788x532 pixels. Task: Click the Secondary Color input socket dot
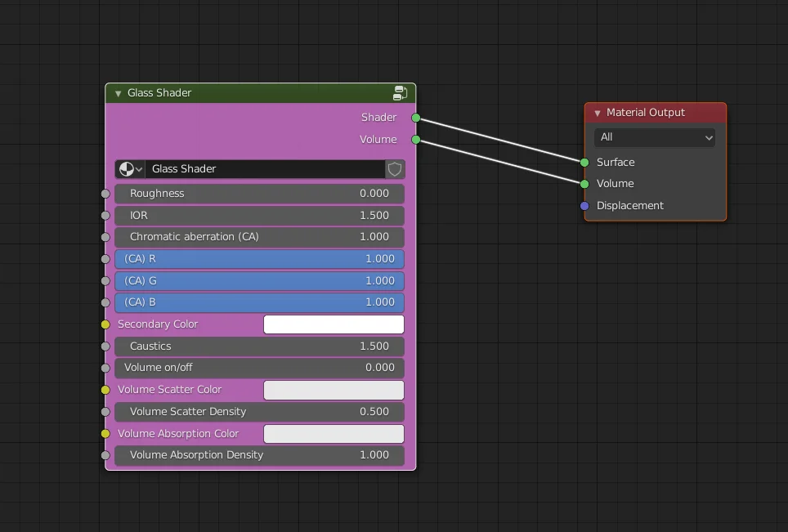(x=105, y=324)
